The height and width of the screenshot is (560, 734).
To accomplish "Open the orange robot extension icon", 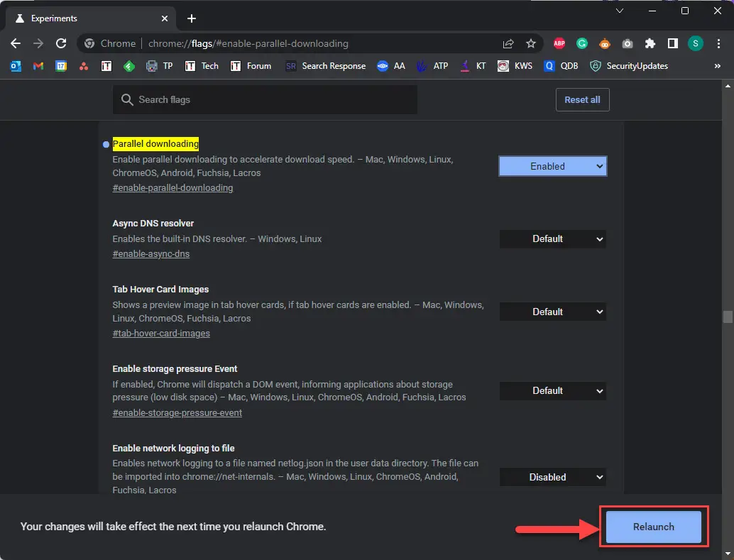I will [x=604, y=43].
